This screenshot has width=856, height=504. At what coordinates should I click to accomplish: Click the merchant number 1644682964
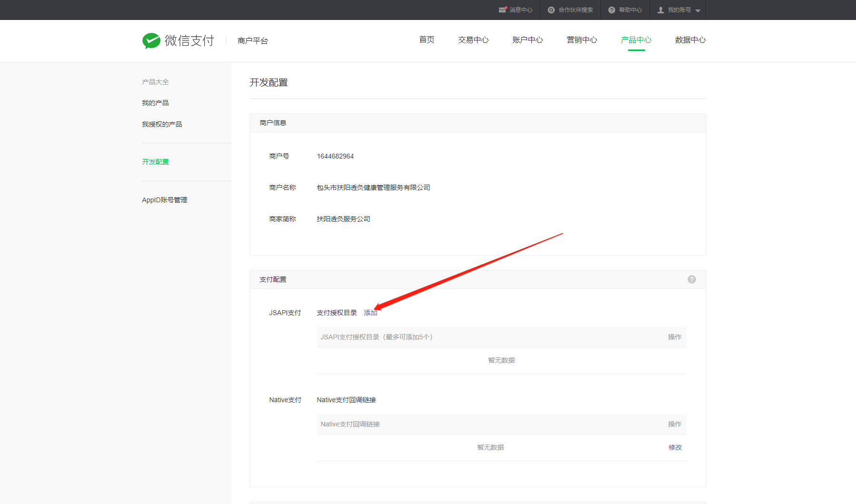click(x=335, y=156)
